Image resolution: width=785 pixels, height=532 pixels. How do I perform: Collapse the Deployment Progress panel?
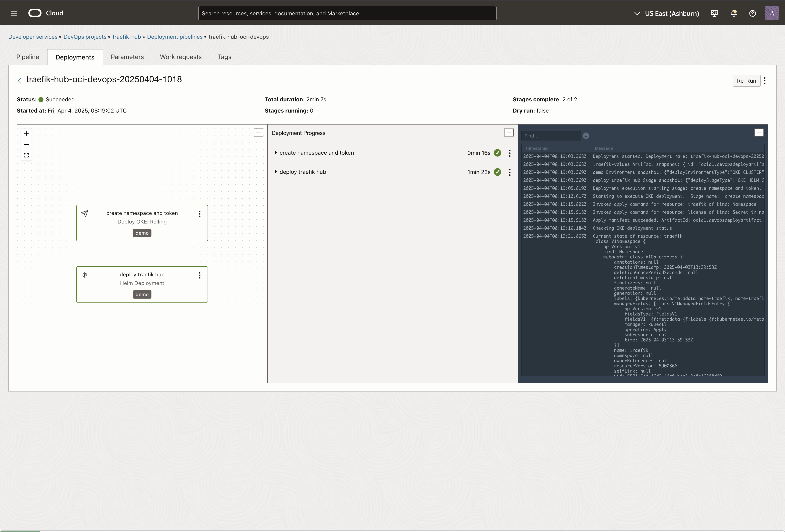[x=509, y=133]
